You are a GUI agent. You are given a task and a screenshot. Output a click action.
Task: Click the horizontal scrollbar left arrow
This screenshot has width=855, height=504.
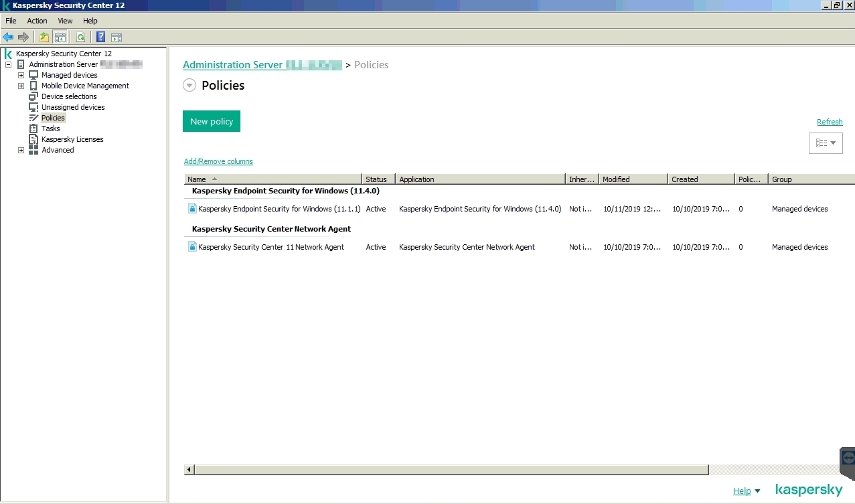[x=189, y=470]
